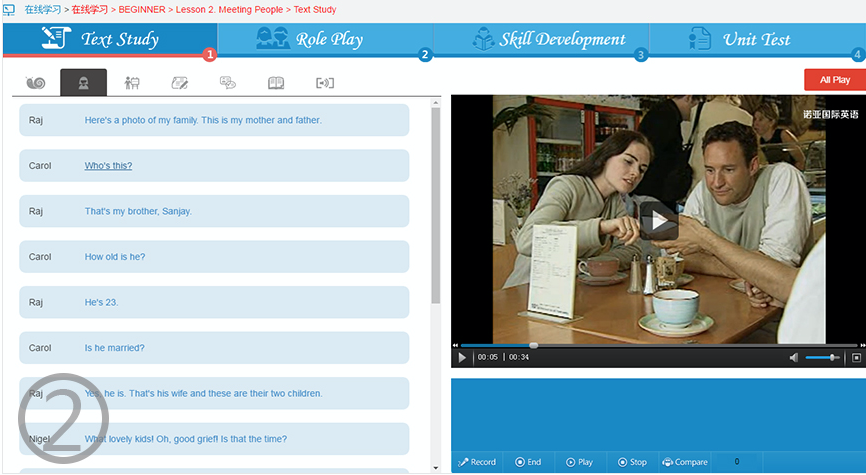Click the teacher at board icon
Viewport: 866px width, 475px height.
click(x=131, y=83)
